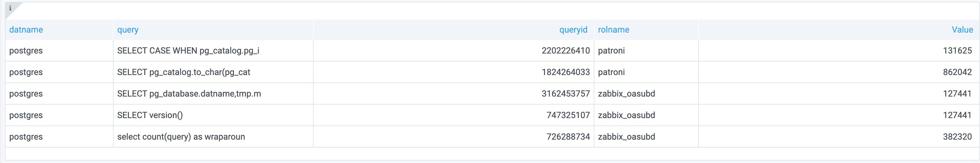Click the value 131625 cell
This screenshot has width=980, height=163.
tap(957, 51)
